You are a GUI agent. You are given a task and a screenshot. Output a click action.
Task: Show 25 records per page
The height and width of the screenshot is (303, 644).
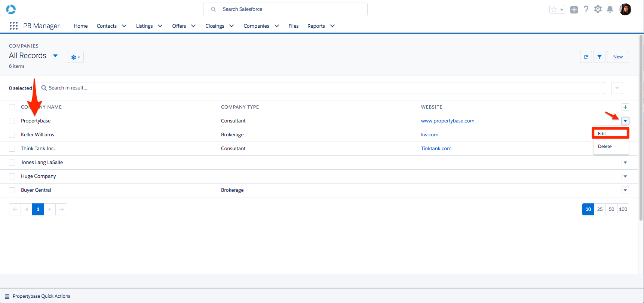pyautogui.click(x=600, y=209)
